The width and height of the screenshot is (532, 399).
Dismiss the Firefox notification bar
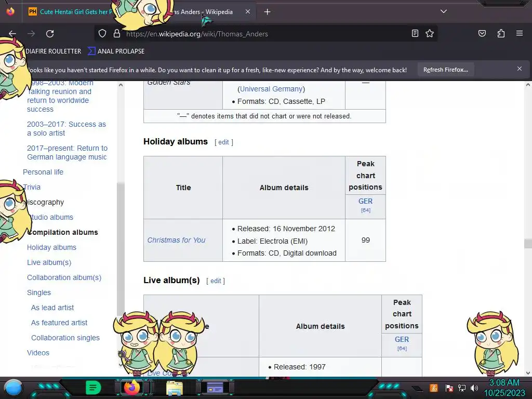point(519,69)
